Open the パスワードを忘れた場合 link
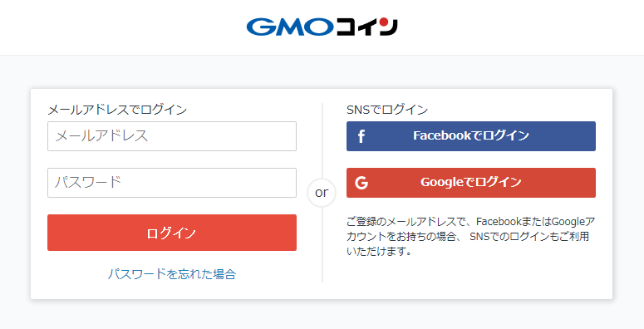This screenshot has width=644, height=329. click(x=172, y=274)
